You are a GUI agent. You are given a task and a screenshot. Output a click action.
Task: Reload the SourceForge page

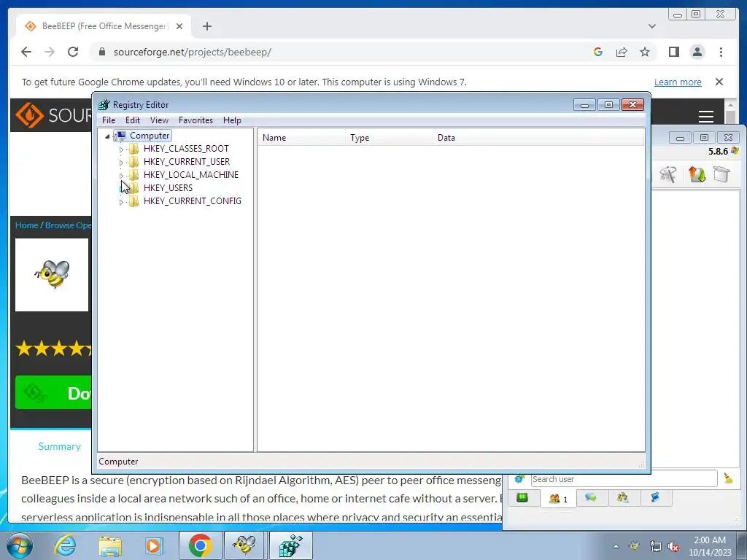73,52
